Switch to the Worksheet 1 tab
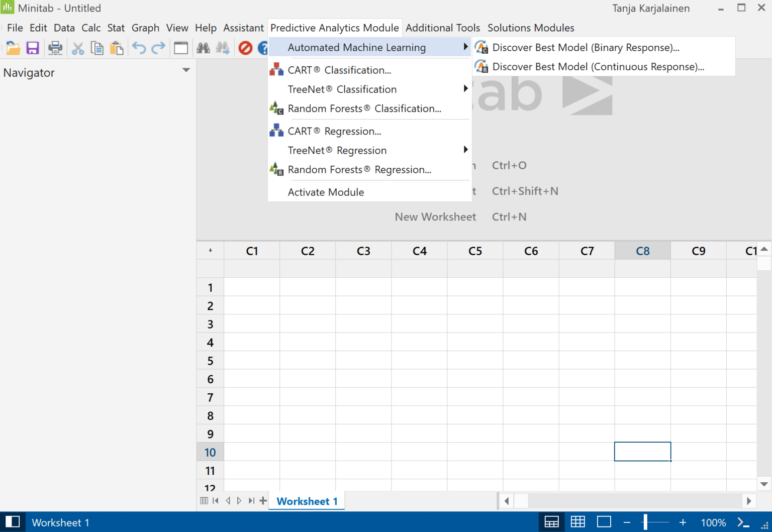The height and width of the screenshot is (532, 772). tap(307, 501)
